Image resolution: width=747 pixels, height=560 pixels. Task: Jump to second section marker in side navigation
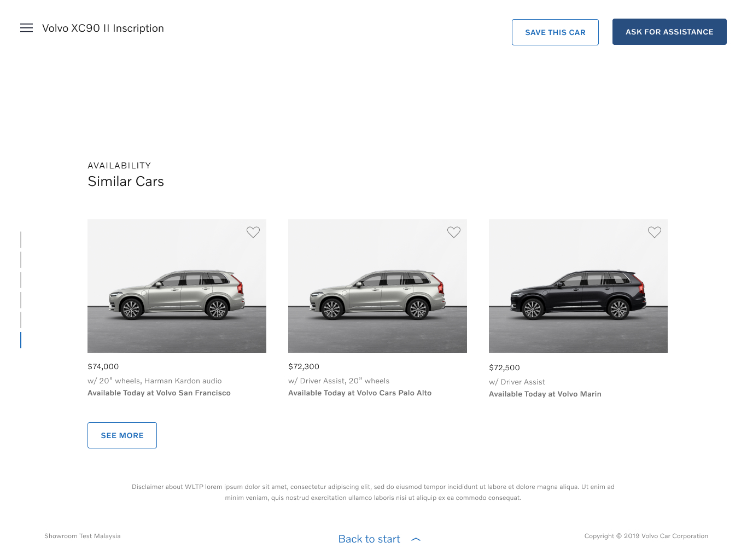point(21,260)
